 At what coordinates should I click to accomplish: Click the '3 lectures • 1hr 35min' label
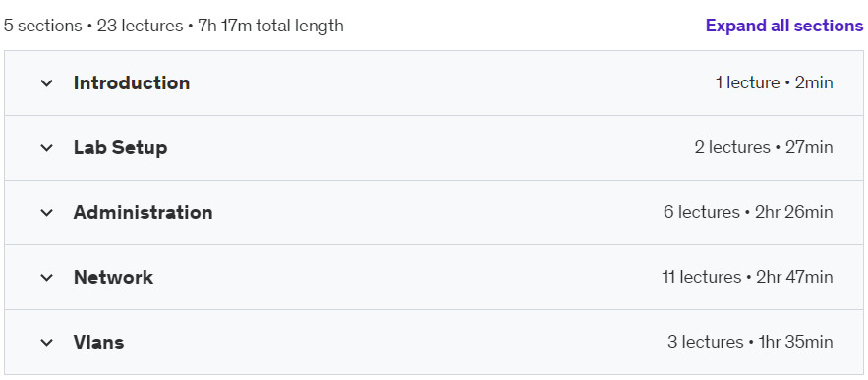pyautogui.click(x=750, y=342)
